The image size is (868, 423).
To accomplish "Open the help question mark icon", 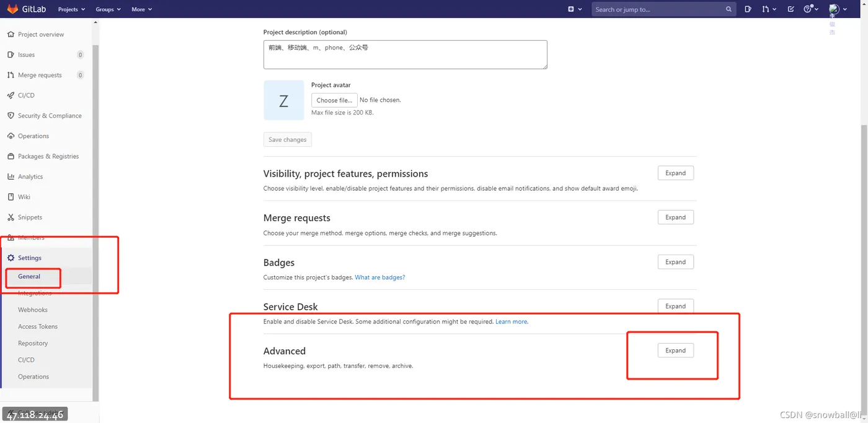I will coord(807,9).
